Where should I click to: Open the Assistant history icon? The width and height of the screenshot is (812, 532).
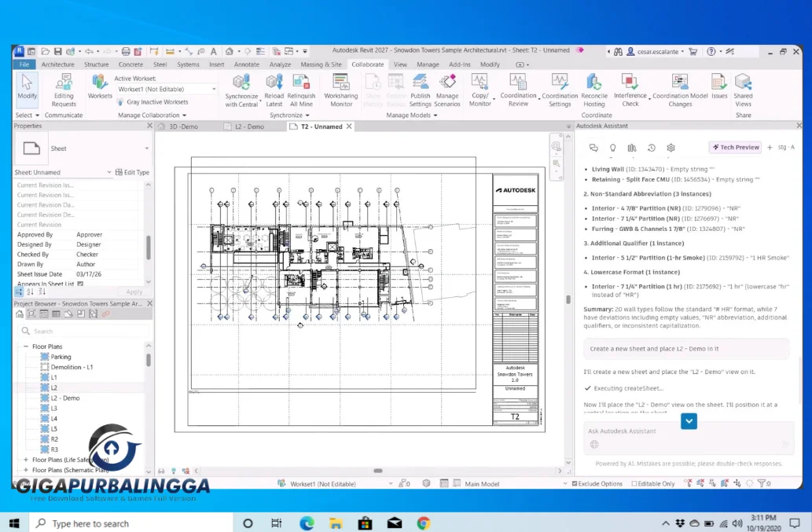click(652, 148)
